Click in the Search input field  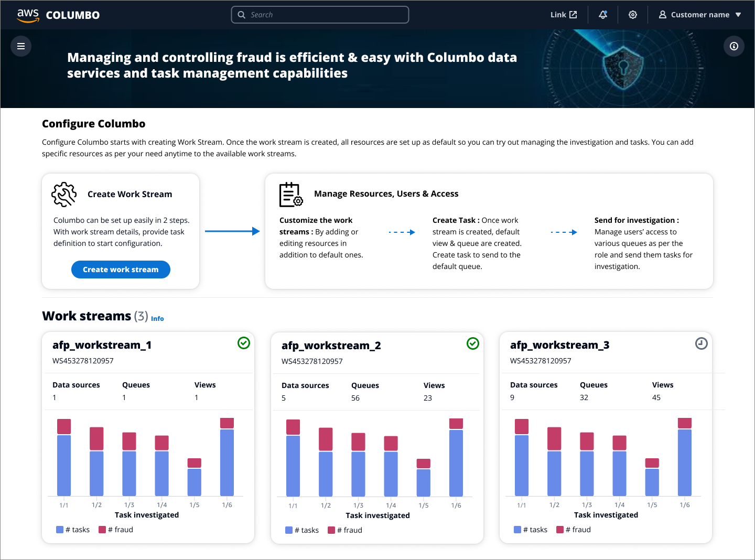coord(320,15)
